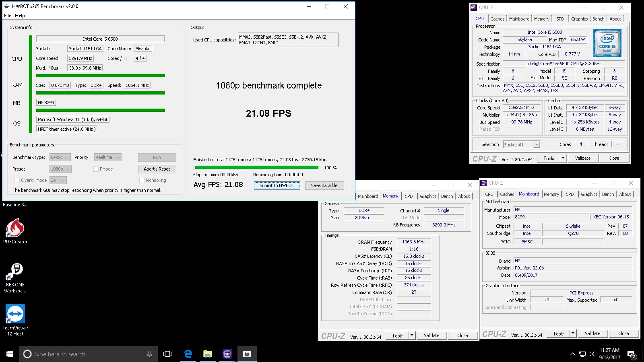Screen dimensions: 644x362
Task: Expand Tools arrow in CPU-Z CPU window
Action: 563,158
